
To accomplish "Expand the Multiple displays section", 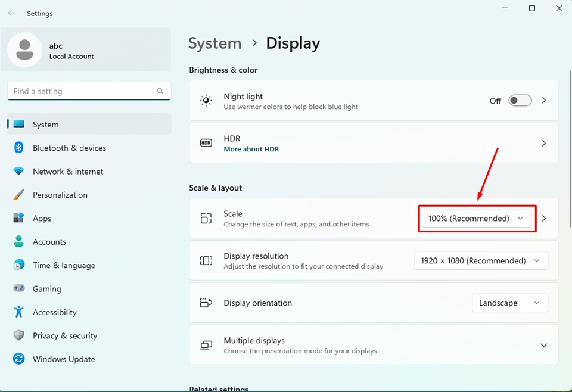I will pos(543,344).
